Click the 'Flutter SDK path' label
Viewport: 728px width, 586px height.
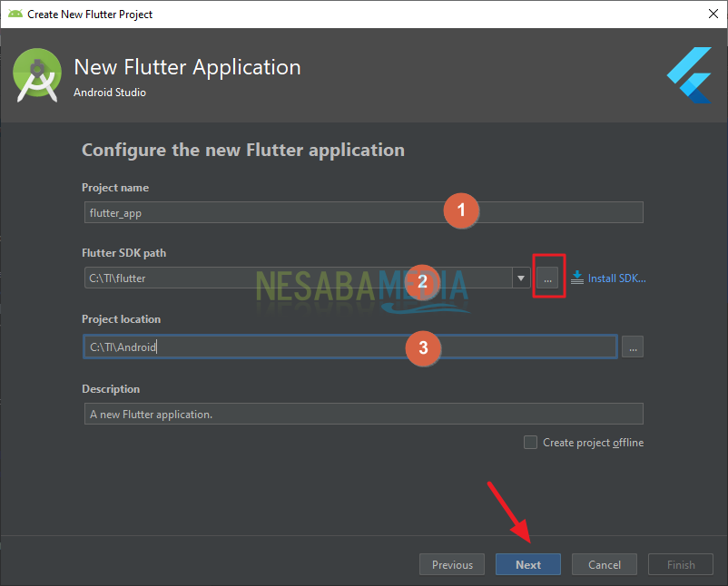[124, 253]
